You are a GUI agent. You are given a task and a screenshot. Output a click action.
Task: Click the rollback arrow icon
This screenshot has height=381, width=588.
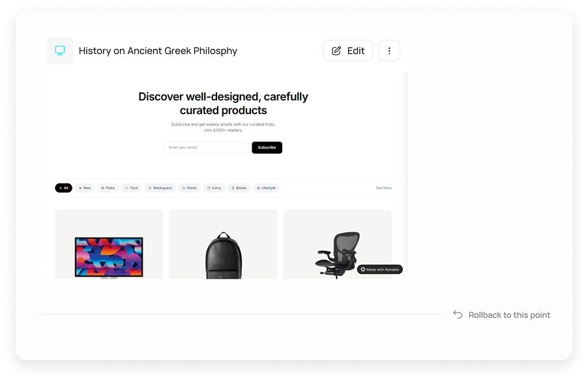[x=458, y=314]
